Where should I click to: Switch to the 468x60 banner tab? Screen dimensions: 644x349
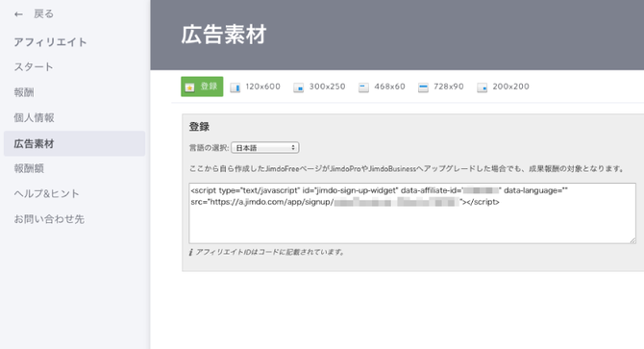click(x=382, y=87)
